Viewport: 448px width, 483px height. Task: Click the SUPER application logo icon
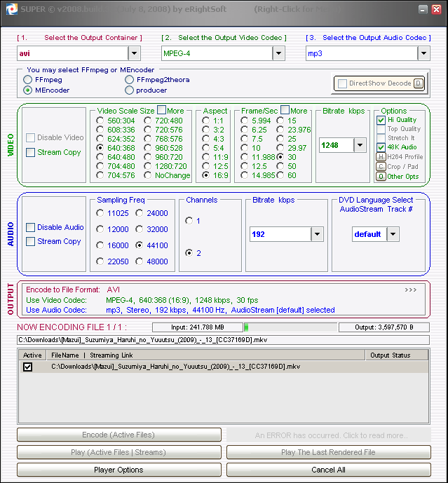12,9
